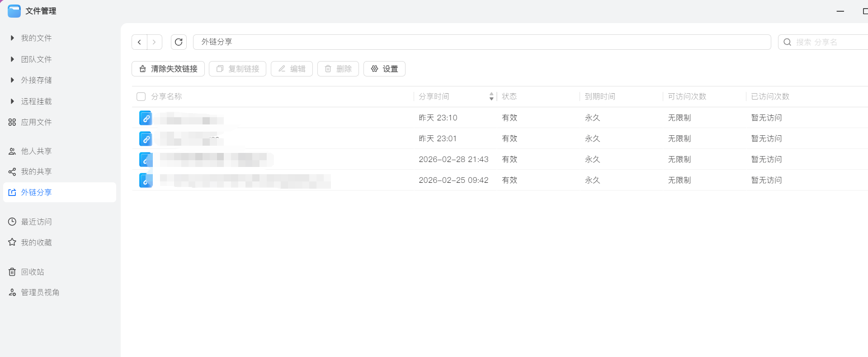Viewport: 868px width, 357px height.
Task: Select the share row dated 2026-02-28 21:43
Action: (453, 159)
